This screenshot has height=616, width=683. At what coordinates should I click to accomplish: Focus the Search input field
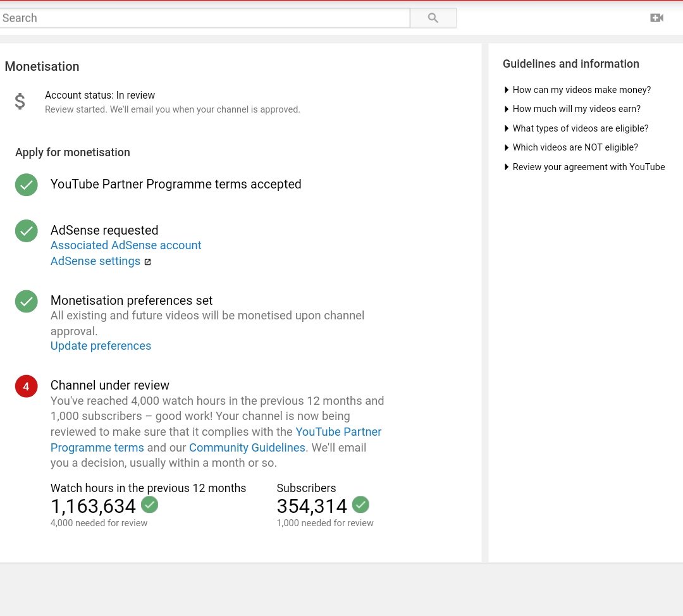tap(205, 18)
